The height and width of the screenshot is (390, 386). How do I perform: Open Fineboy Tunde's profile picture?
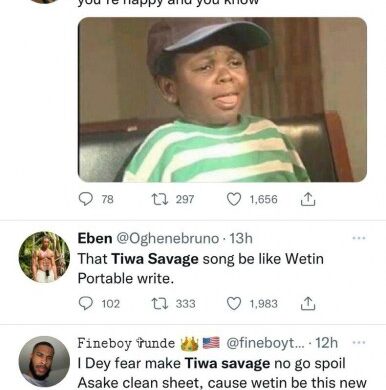[44, 362]
